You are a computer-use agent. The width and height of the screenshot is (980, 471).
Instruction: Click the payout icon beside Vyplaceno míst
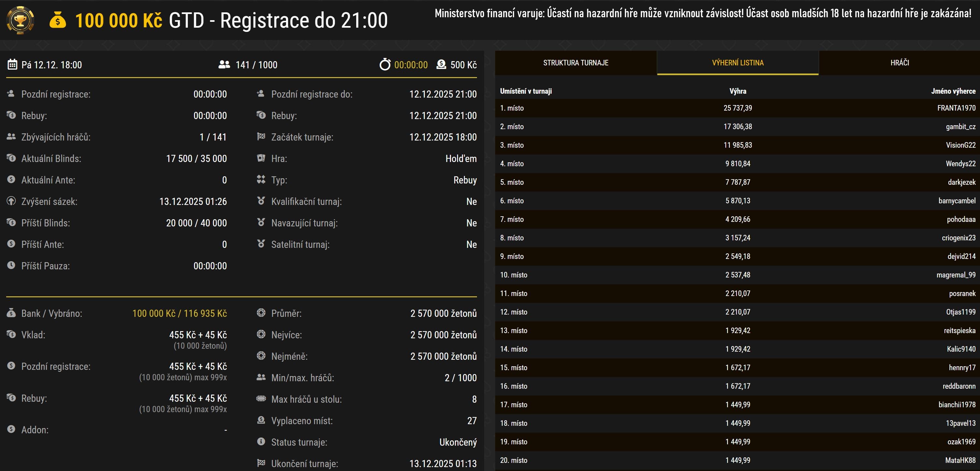tap(261, 420)
